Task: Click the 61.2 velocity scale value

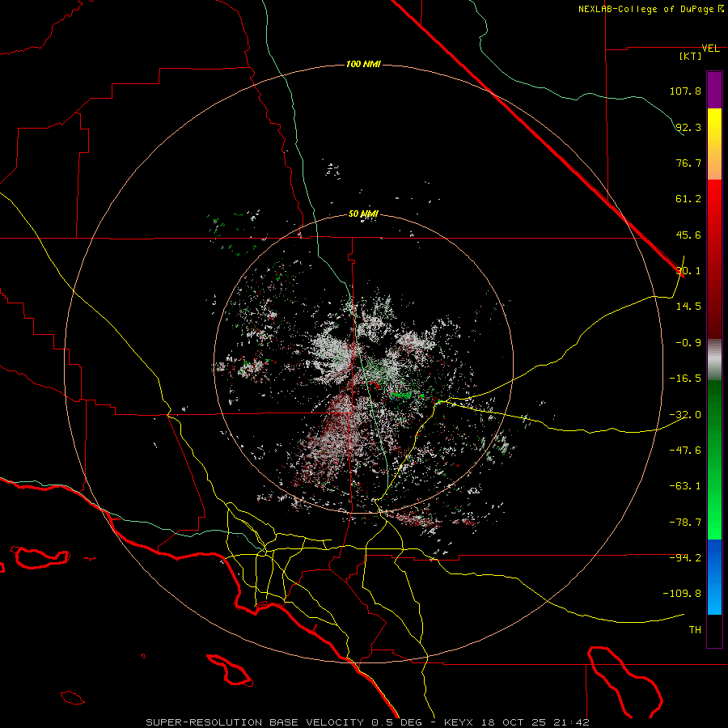Action: (688, 199)
